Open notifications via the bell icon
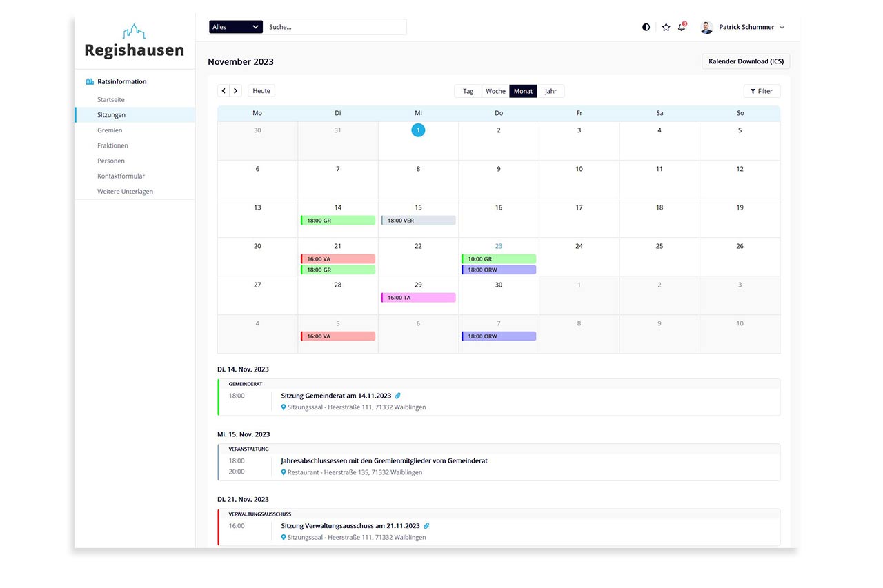883x588 pixels. 682,28
